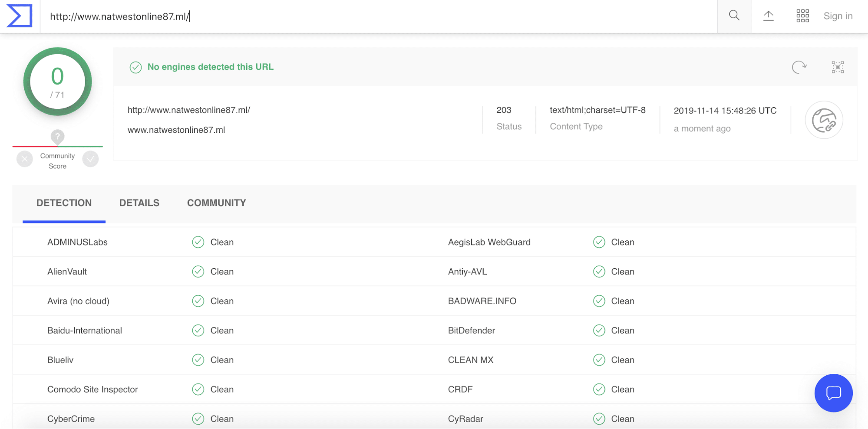
Task: Click the 2019-11-14 15:48:26 UTC timestamp
Action: point(725,111)
